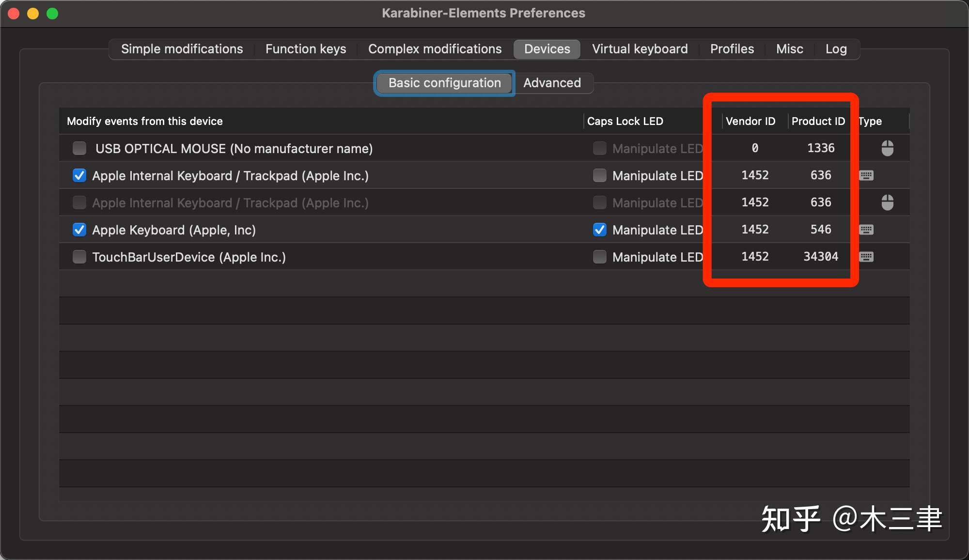Click the green zoom window button

pyautogui.click(x=52, y=14)
